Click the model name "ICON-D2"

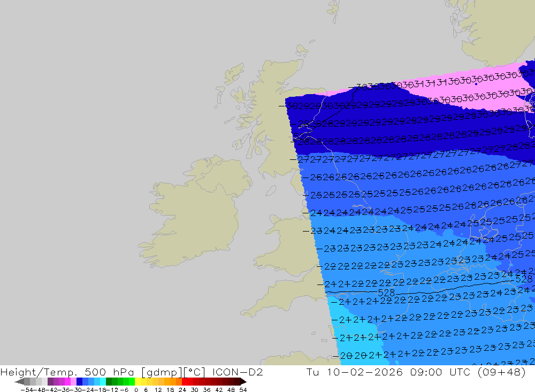click(x=238, y=372)
